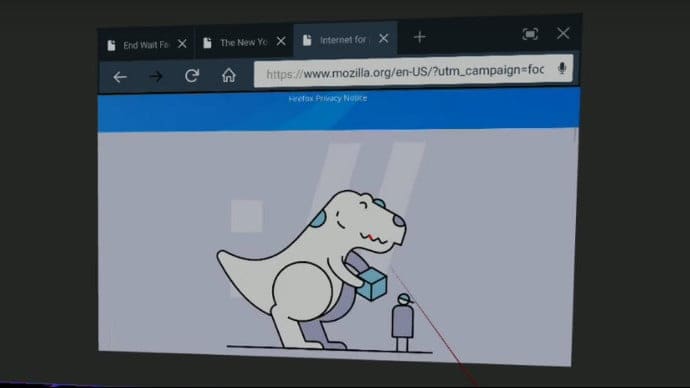
Task: Close the 'End Wait Fo' tab
Action: tap(182, 44)
